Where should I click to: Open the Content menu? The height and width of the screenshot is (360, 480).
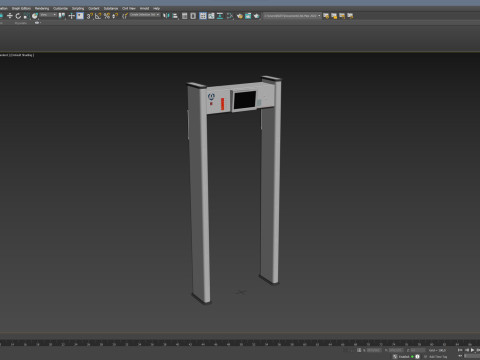click(94, 8)
